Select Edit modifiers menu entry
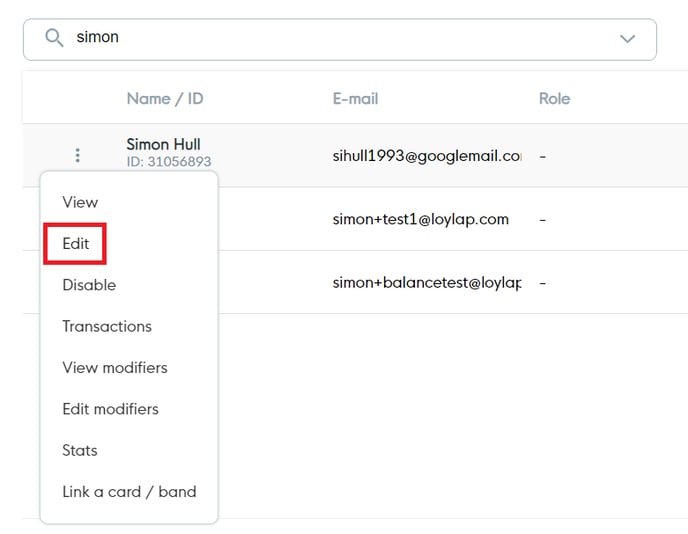The image size is (688, 534). point(110,409)
